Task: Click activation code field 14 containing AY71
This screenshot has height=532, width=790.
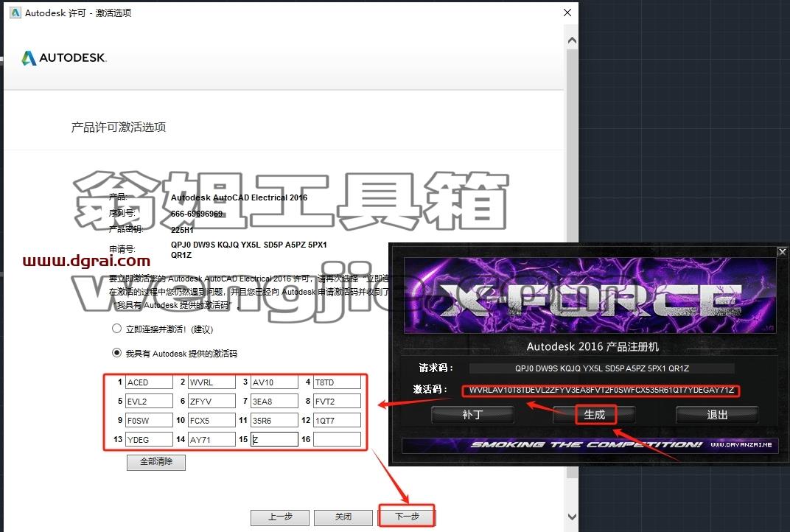Action: pyautogui.click(x=212, y=439)
